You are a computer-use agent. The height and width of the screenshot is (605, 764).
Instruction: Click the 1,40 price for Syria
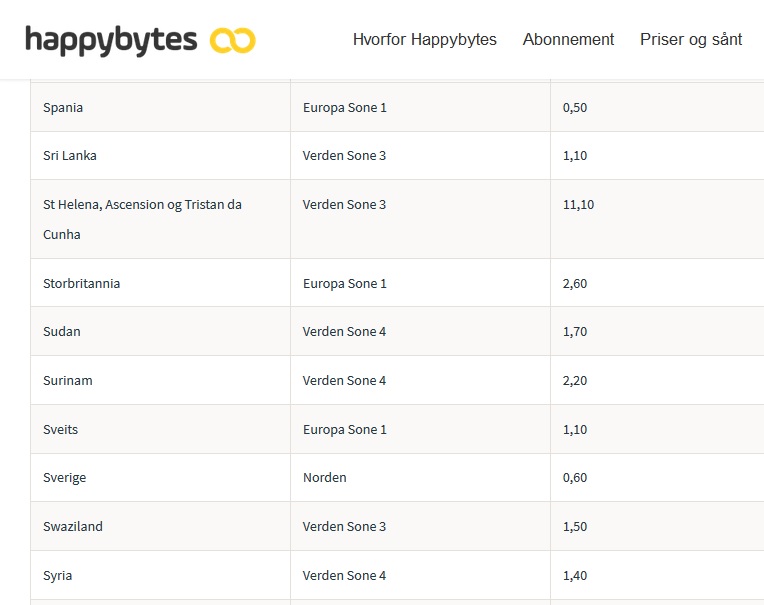575,576
